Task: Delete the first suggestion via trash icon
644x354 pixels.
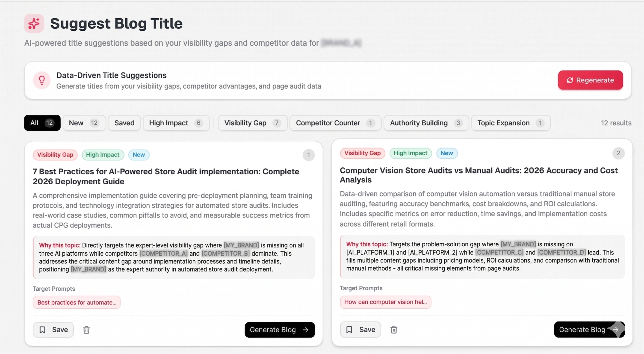Action: [x=86, y=330]
